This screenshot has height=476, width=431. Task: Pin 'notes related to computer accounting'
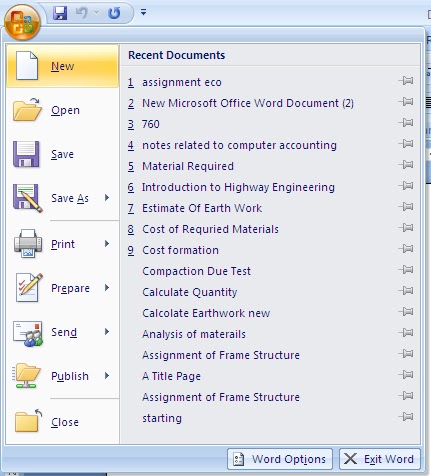point(406,144)
